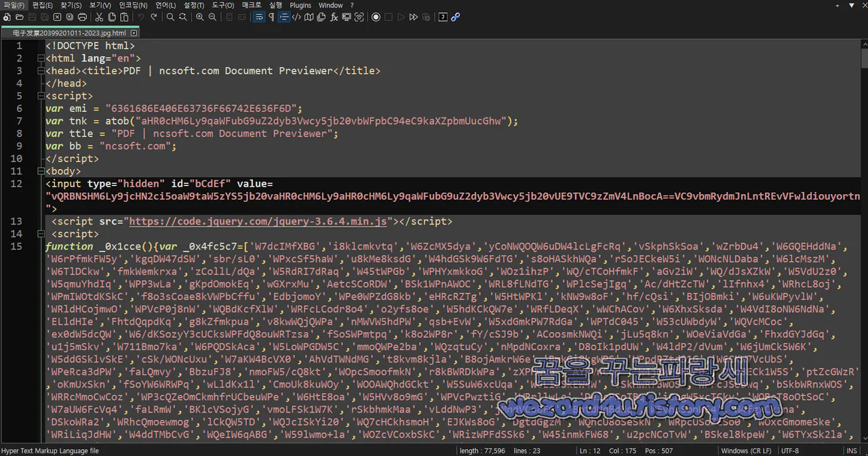This screenshot has width=868, height=456.
Task: Toggle indent guide toolbar button
Action: pos(284,17)
